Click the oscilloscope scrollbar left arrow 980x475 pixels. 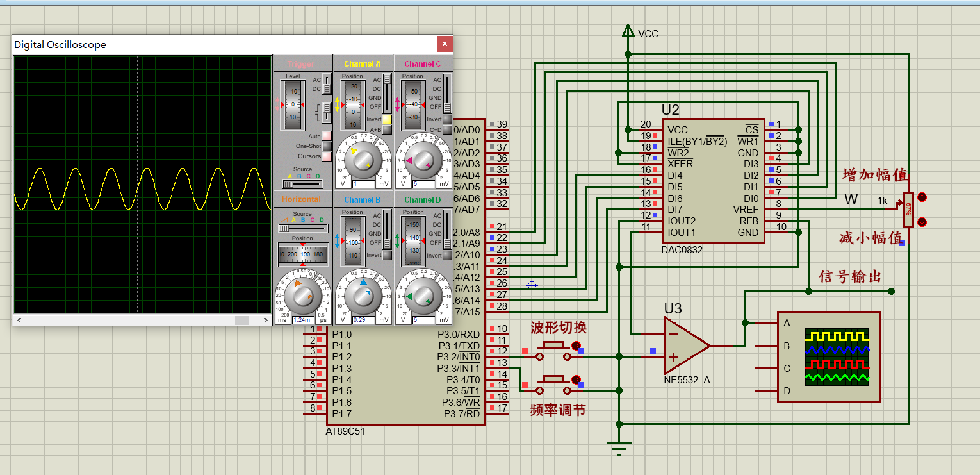pyautogui.click(x=19, y=320)
